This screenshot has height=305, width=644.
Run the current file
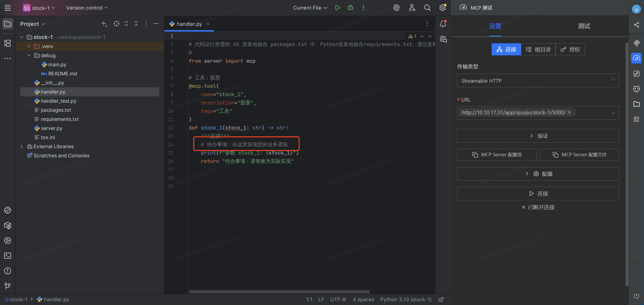[x=338, y=8]
